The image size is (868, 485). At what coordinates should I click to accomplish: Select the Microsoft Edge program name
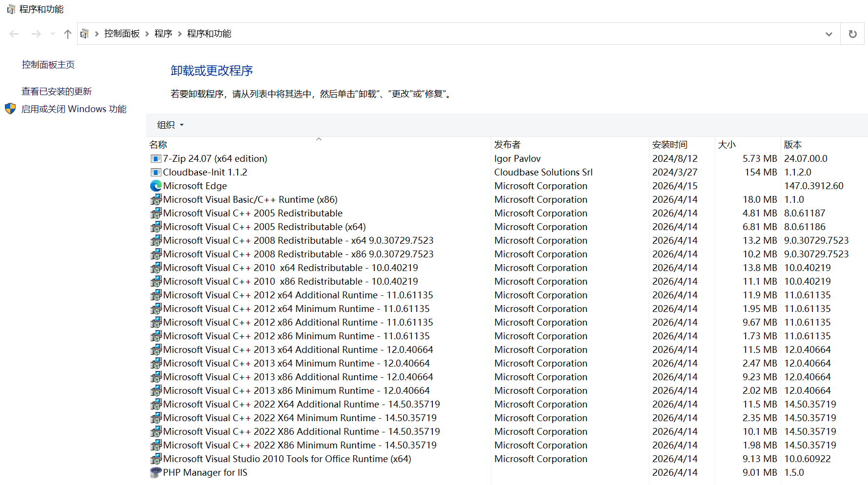coord(195,186)
